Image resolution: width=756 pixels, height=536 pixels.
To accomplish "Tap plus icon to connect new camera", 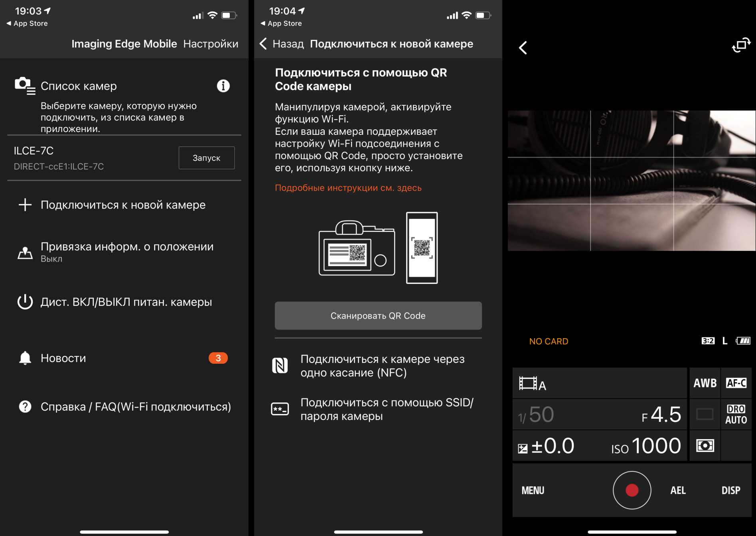I will click(25, 205).
